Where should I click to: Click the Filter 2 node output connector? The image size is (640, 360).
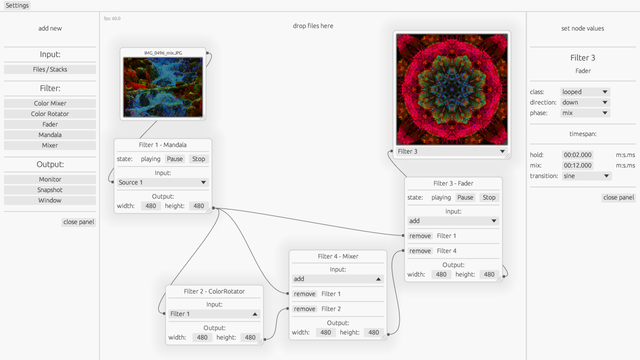[265, 340]
